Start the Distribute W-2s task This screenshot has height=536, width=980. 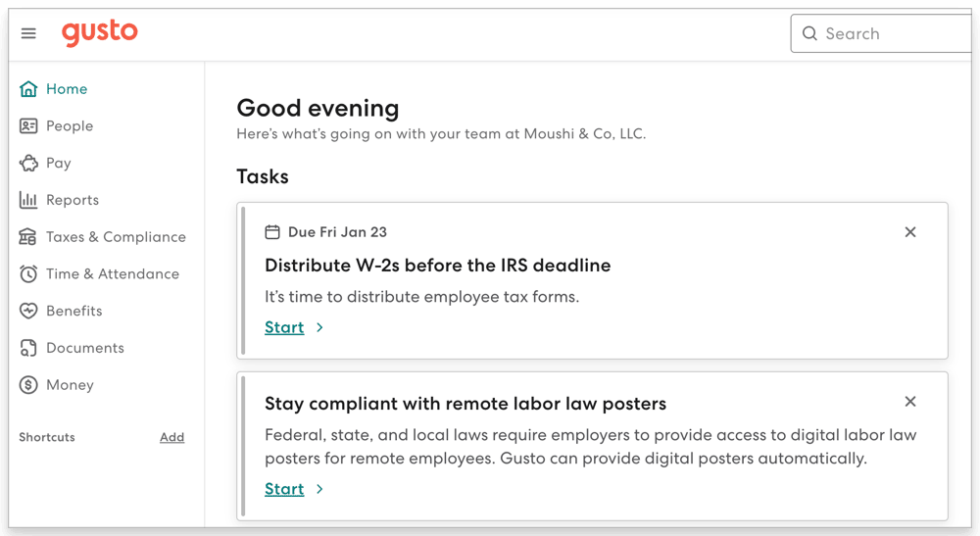[284, 327]
